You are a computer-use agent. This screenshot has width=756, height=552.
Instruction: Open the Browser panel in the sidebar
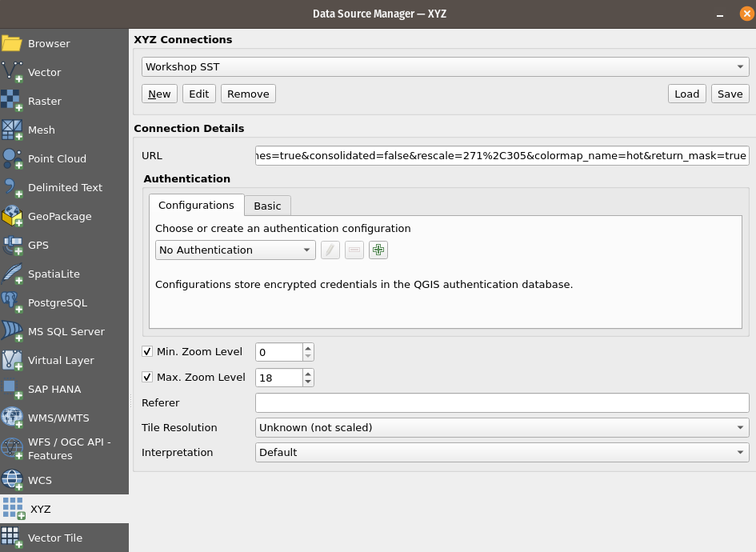tap(64, 43)
